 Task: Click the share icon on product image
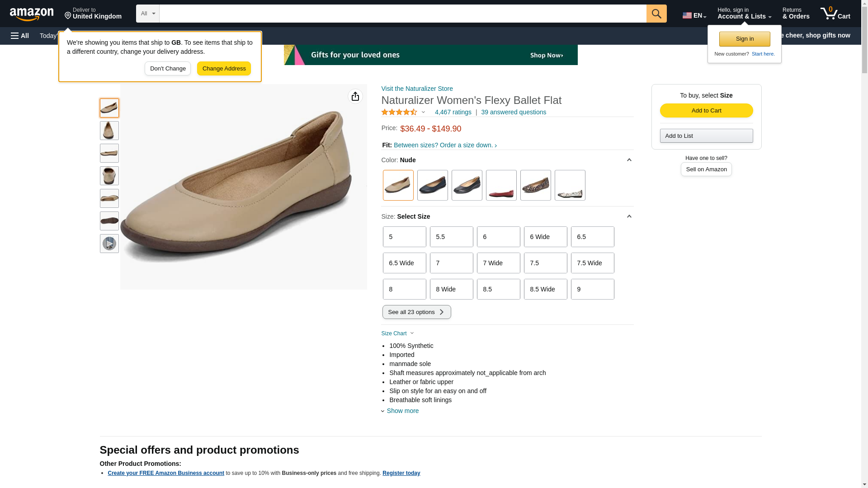click(x=355, y=96)
